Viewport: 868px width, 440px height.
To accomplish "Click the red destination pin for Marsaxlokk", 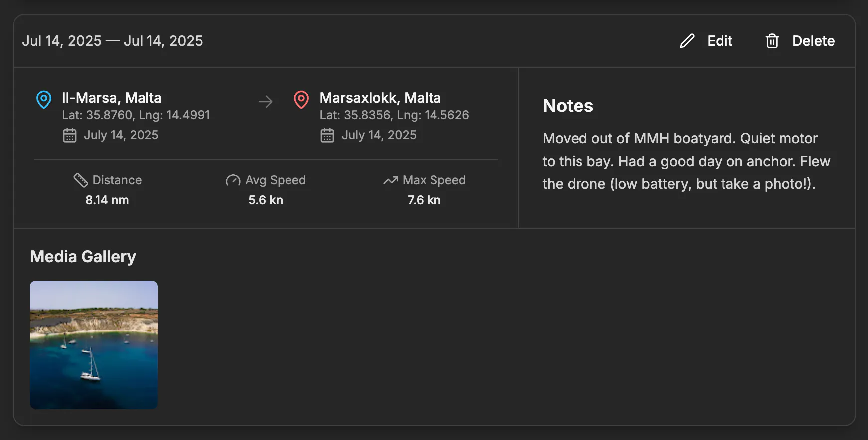I will 301,100.
